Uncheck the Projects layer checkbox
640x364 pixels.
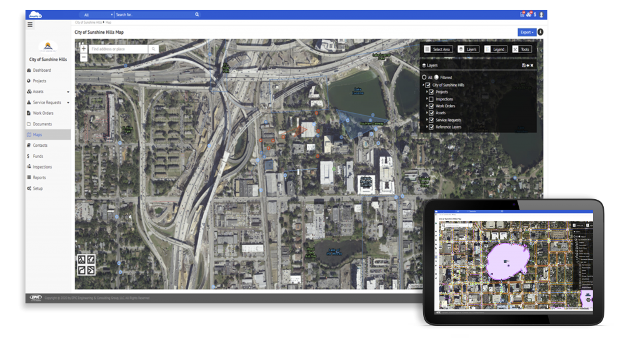coord(431,92)
